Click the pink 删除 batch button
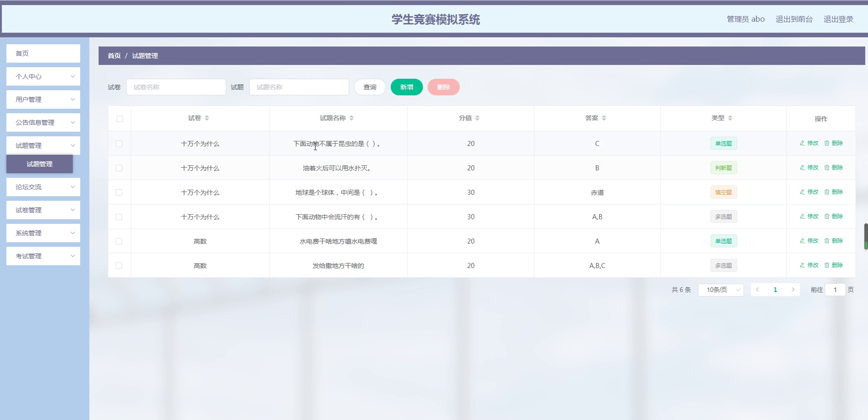Screen dimensions: 868x420 [444, 87]
